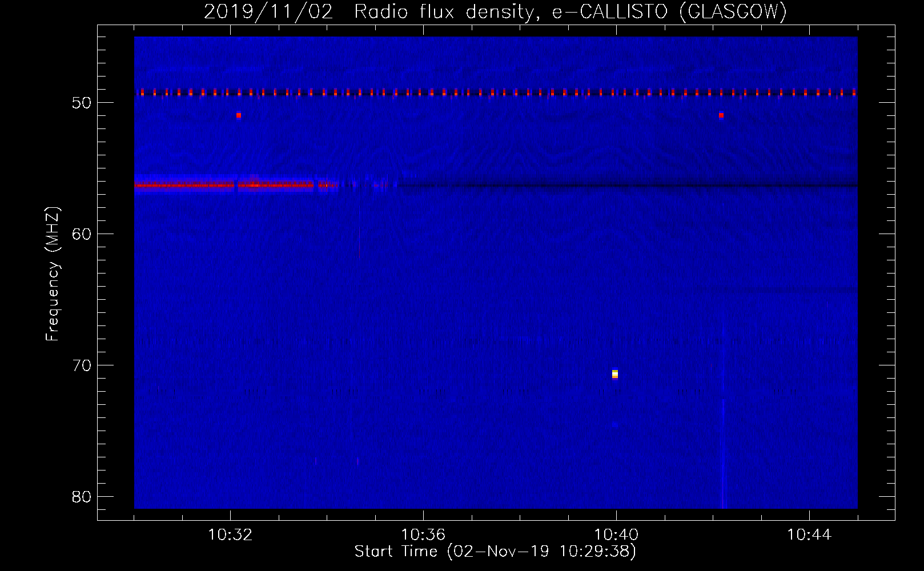Viewport: 924px width, 571px height.
Task: Click the vertical streak near 10:42 at 78 MHz
Action: pyautogui.click(x=723, y=454)
